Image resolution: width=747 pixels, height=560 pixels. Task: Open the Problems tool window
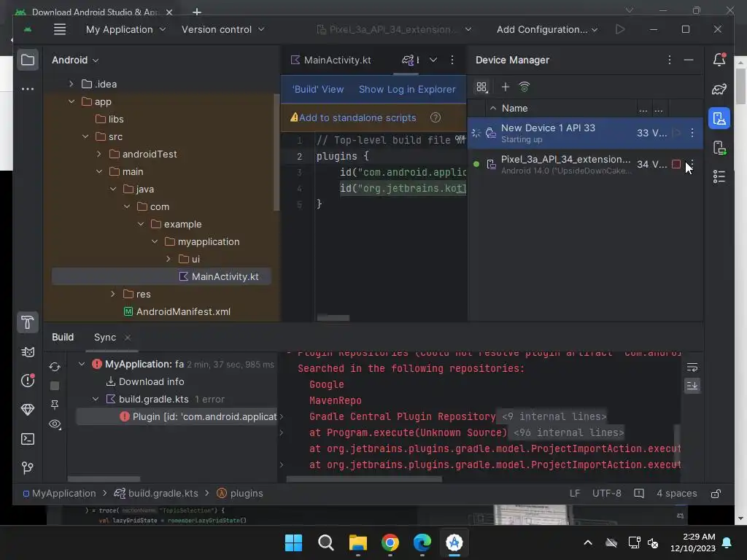(28, 381)
